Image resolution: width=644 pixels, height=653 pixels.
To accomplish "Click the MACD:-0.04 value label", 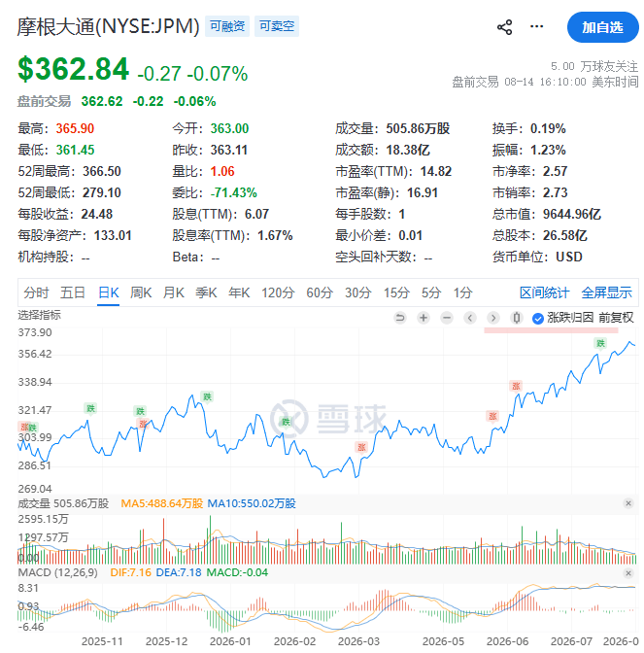I will (x=237, y=572).
